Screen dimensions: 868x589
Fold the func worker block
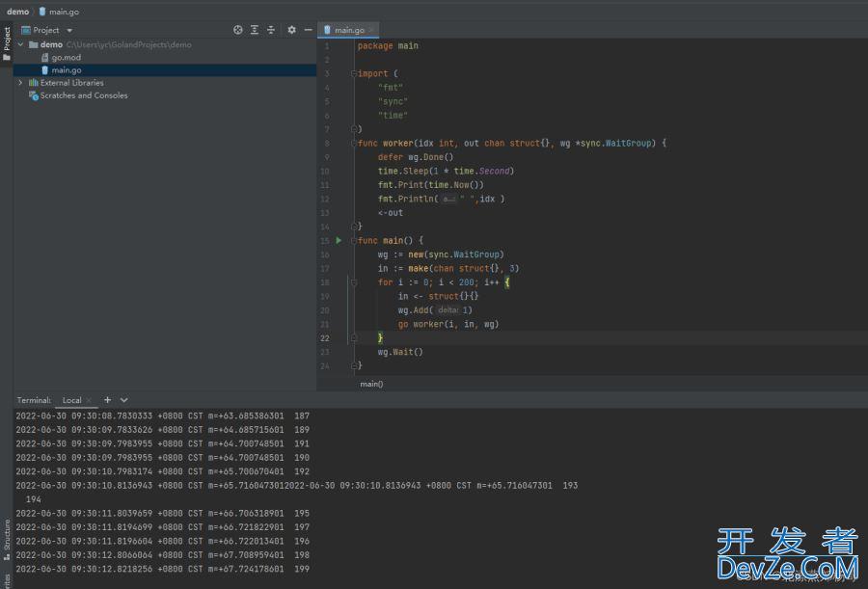coord(354,144)
